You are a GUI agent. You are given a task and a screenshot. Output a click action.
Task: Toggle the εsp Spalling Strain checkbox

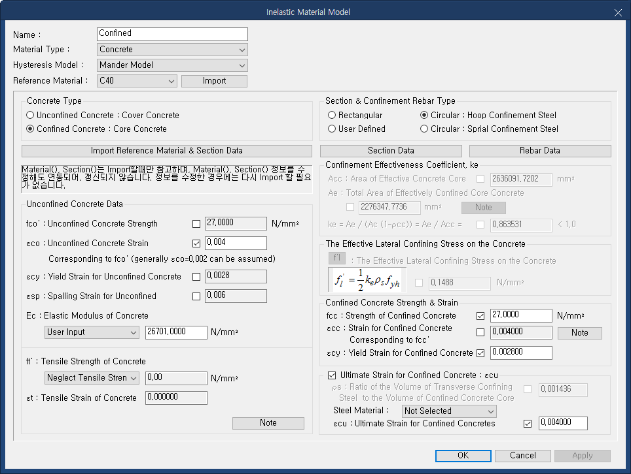click(x=196, y=297)
